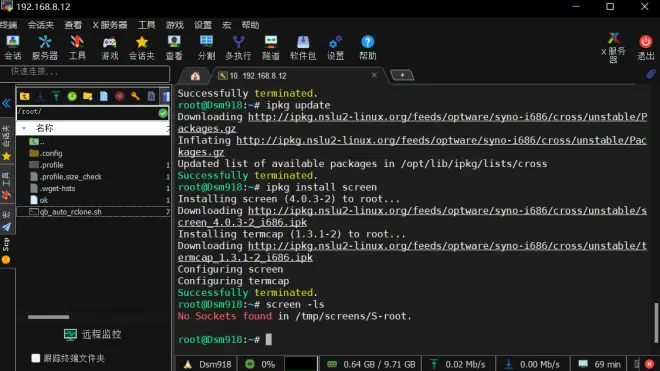Screen dimensions: 660x371
Task: Confirm the path with green checkmark
Action: point(163,113)
